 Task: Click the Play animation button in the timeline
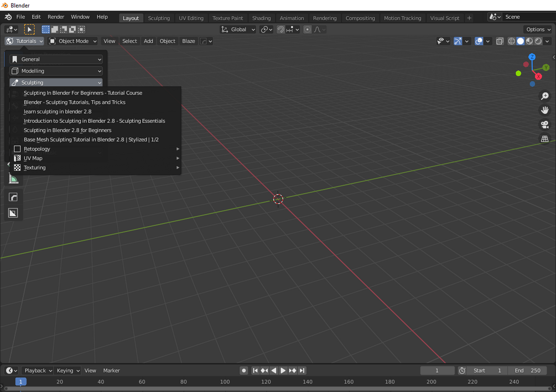(283, 370)
